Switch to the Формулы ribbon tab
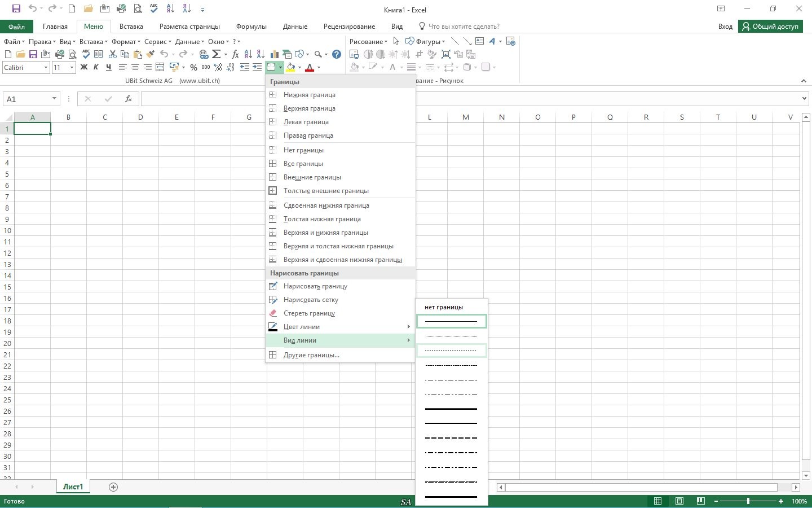812x508 pixels. tap(251, 27)
